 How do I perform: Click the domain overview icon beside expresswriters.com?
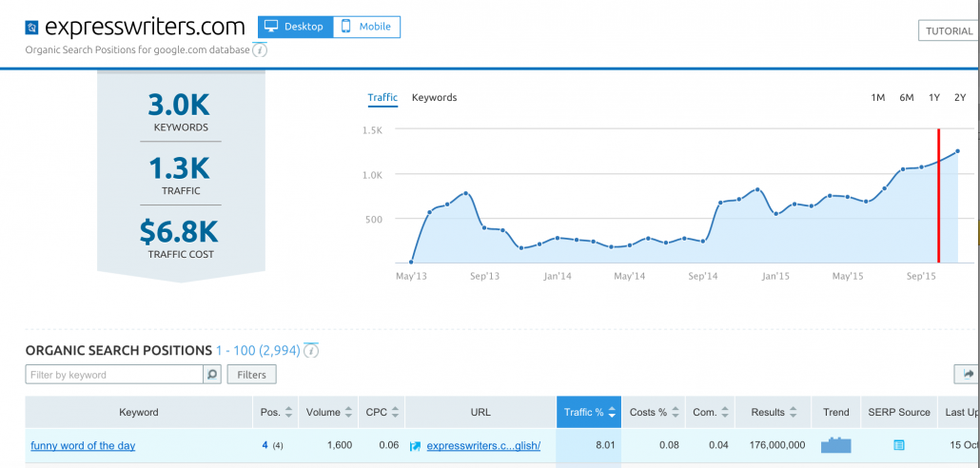point(31,28)
